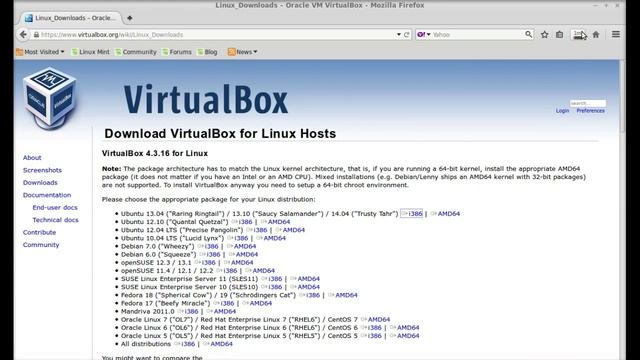Click the About sidebar link
The height and width of the screenshot is (360, 640).
tap(32, 158)
